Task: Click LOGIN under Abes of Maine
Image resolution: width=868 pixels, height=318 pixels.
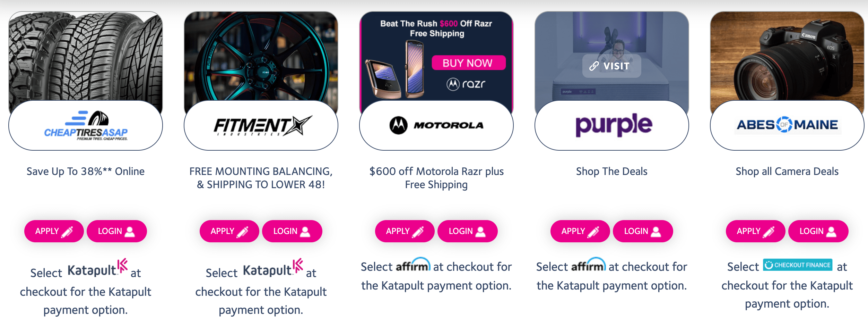Action: [x=819, y=231]
